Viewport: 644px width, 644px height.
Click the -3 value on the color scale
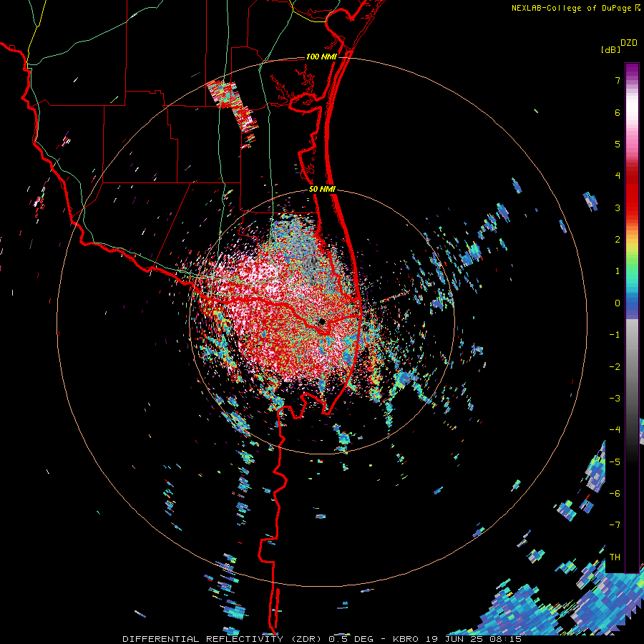point(615,399)
